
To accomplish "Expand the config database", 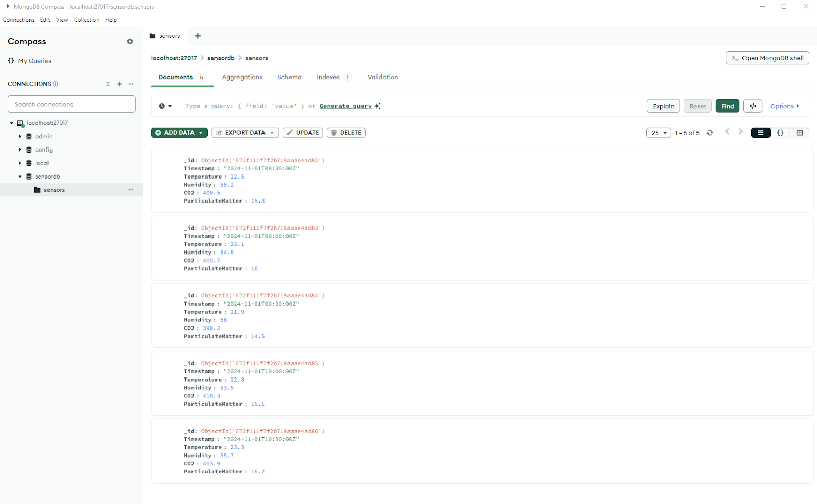I will (20, 150).
